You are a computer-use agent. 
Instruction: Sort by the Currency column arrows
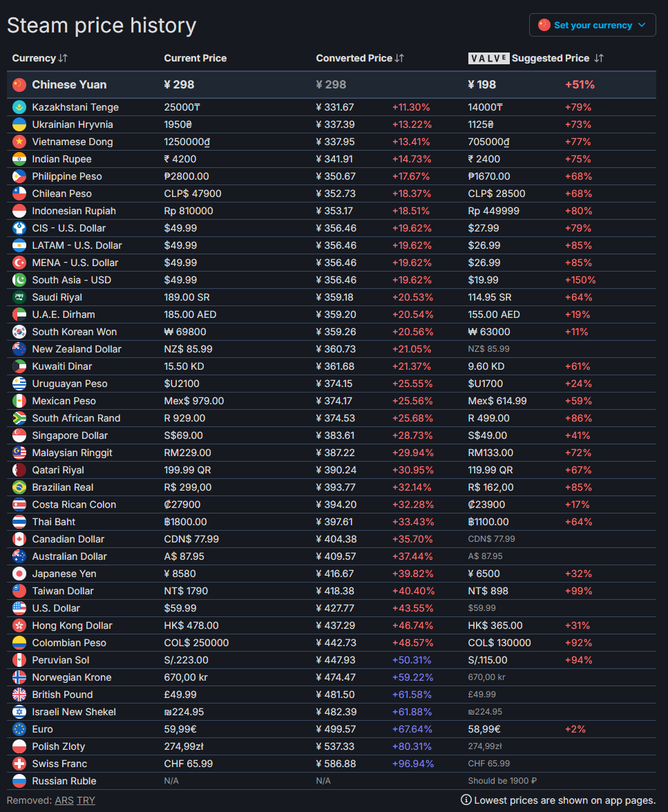click(63, 58)
